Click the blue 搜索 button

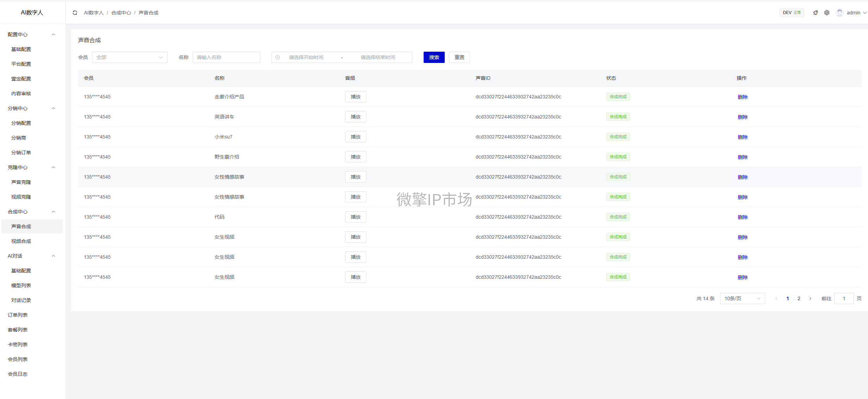[434, 57]
